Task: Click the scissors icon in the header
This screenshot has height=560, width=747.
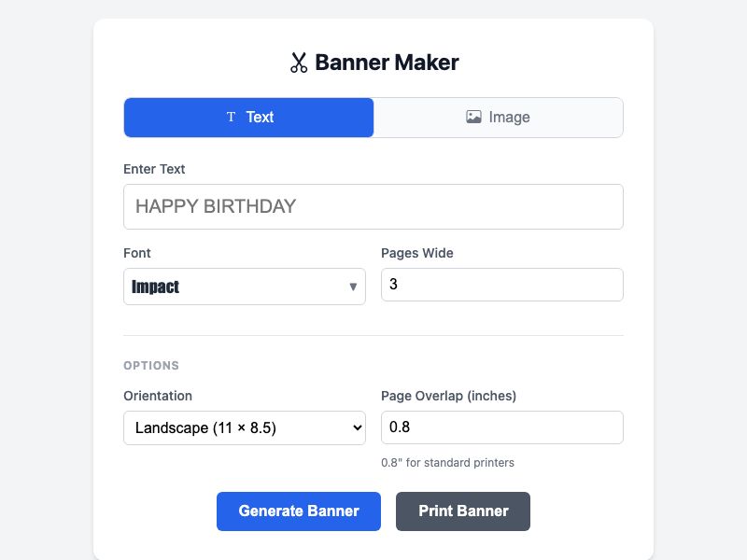Action: [x=297, y=63]
